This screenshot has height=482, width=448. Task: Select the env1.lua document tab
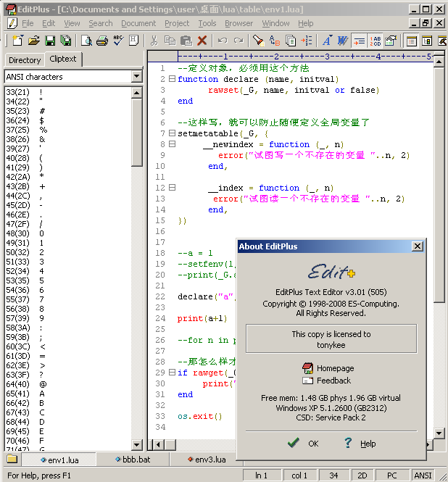tap(59, 460)
